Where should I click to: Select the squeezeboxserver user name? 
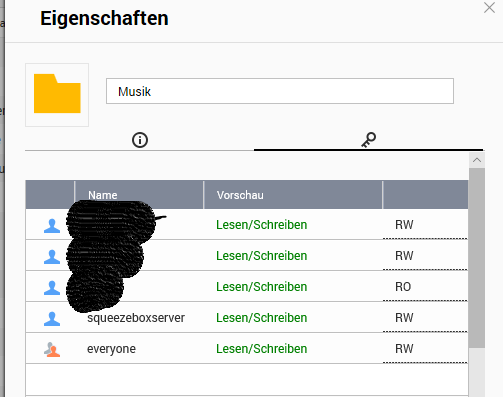coord(136,318)
